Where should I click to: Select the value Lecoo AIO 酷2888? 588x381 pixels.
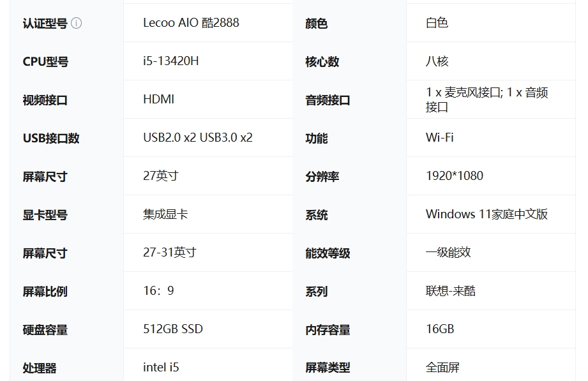coord(191,22)
